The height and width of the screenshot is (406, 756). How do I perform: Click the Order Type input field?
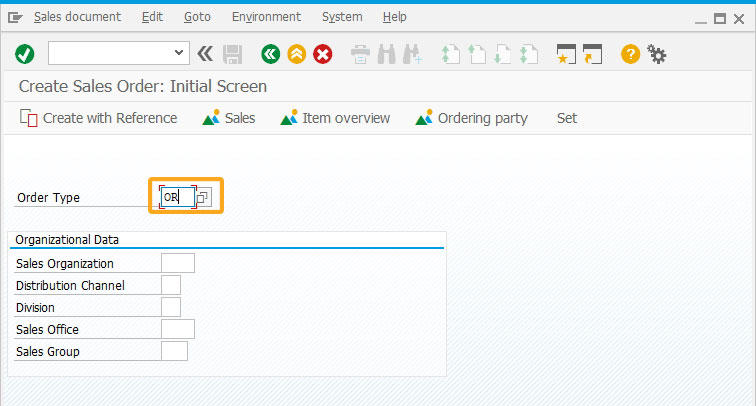pyautogui.click(x=177, y=197)
